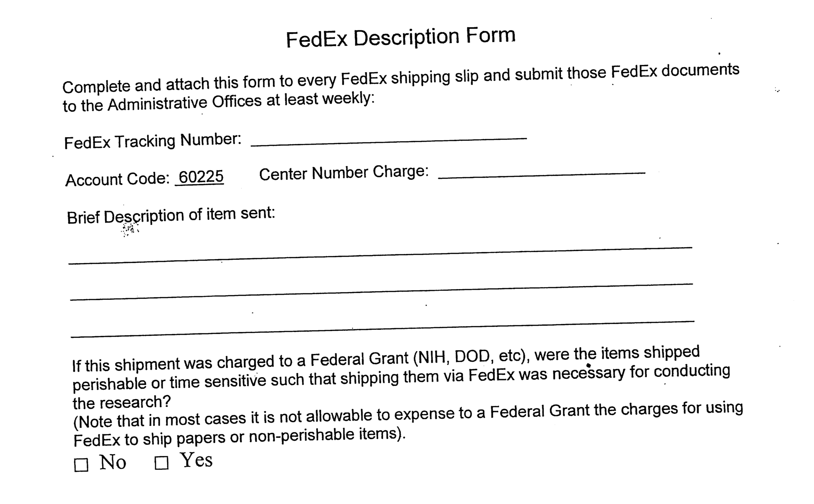Click the second Brief Description line
This screenshot has width=814, height=504.
pos(381,292)
